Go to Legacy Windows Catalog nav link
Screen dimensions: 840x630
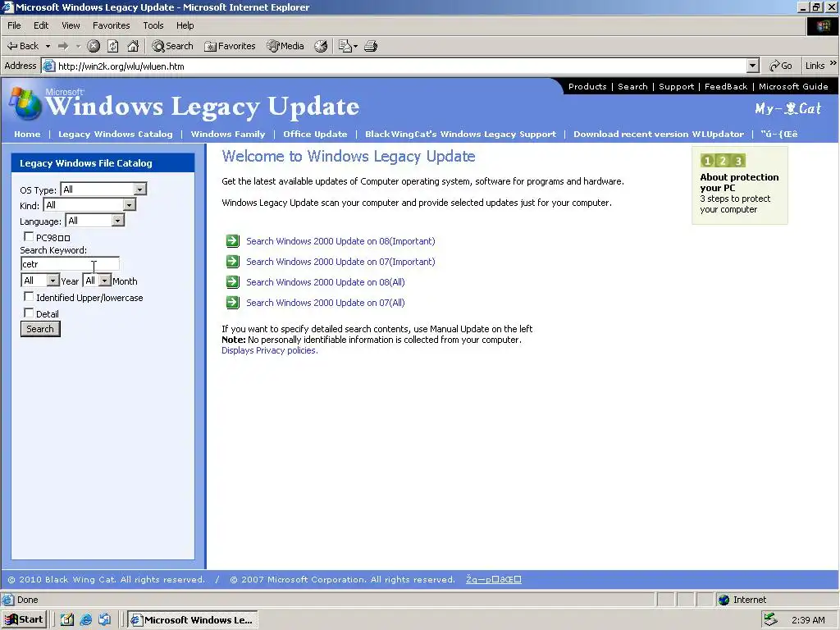(x=115, y=134)
